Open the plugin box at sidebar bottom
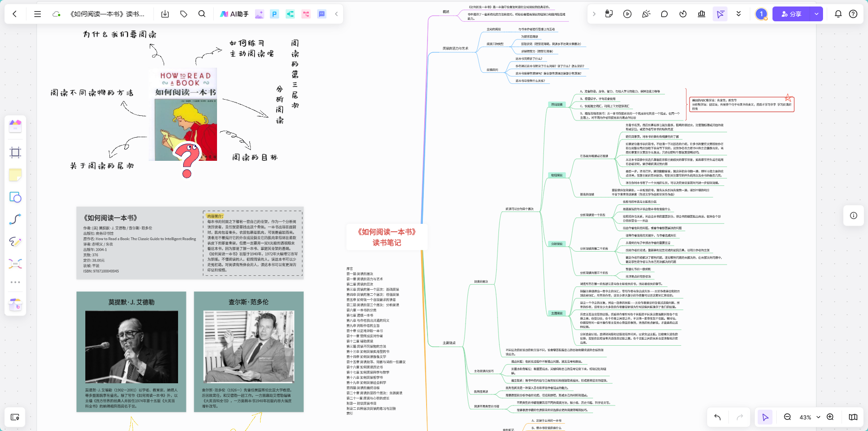The image size is (868, 431). [15, 304]
